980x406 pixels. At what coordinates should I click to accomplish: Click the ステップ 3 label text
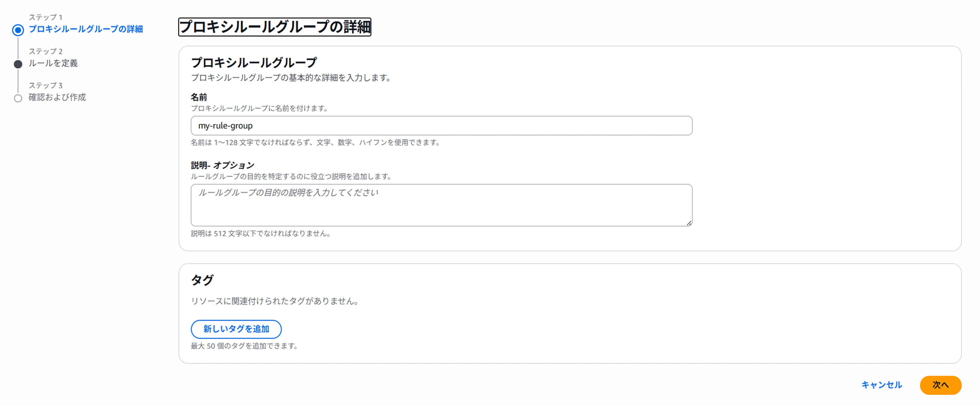click(46, 86)
